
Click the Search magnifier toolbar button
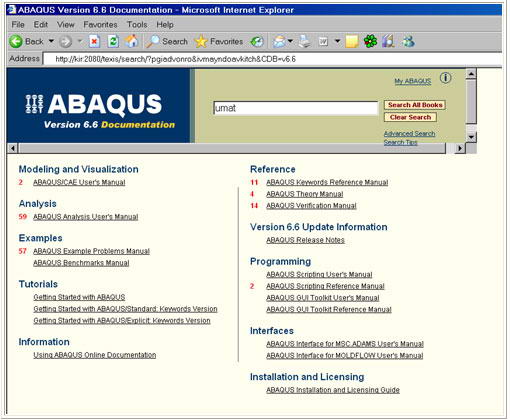pyautogui.click(x=167, y=41)
